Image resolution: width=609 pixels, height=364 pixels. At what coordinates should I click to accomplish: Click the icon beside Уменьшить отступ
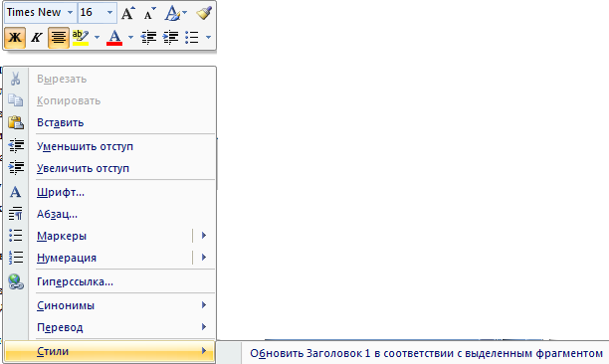[16, 146]
